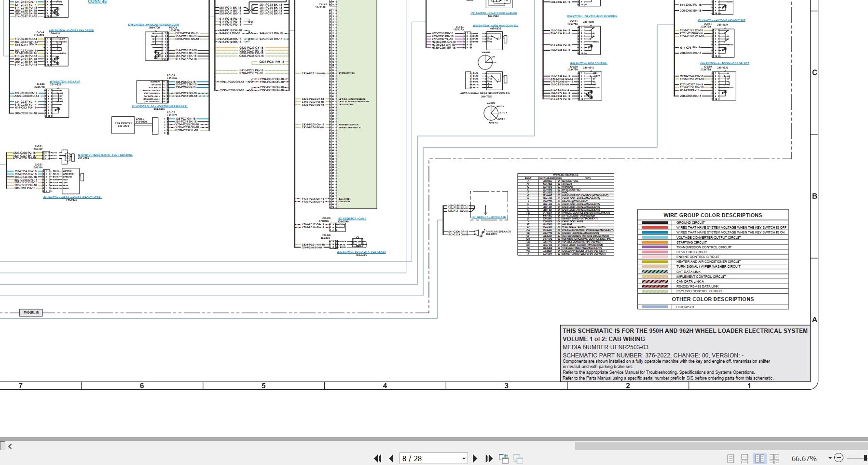This screenshot has width=868, height=465.
Task: Follow the (80) Switch - Ride Control link
Action: click(589, 63)
